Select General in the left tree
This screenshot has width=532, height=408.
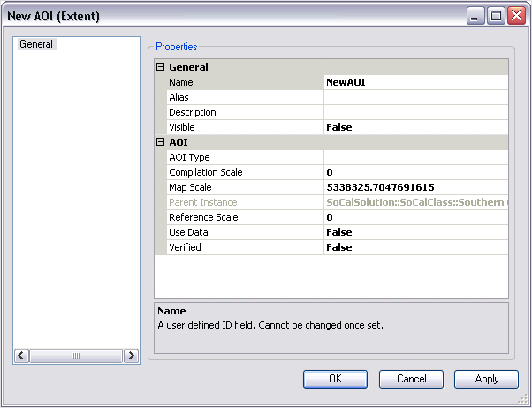(36, 44)
